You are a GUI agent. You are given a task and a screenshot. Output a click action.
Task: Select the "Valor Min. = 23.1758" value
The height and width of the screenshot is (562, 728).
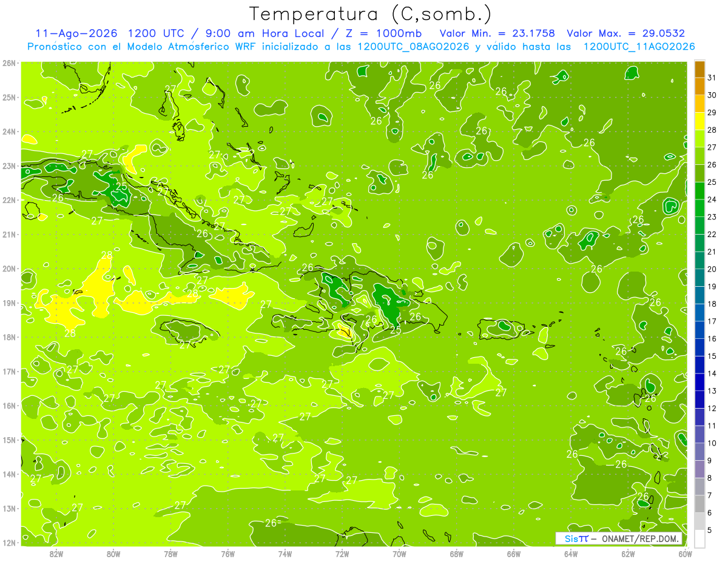click(497, 33)
